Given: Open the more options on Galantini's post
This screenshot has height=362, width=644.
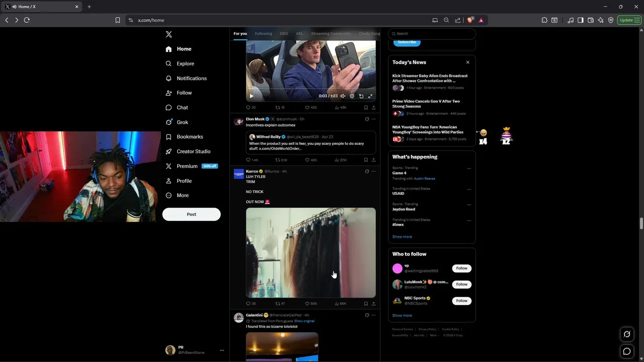Looking at the screenshot, I should 373,315.
